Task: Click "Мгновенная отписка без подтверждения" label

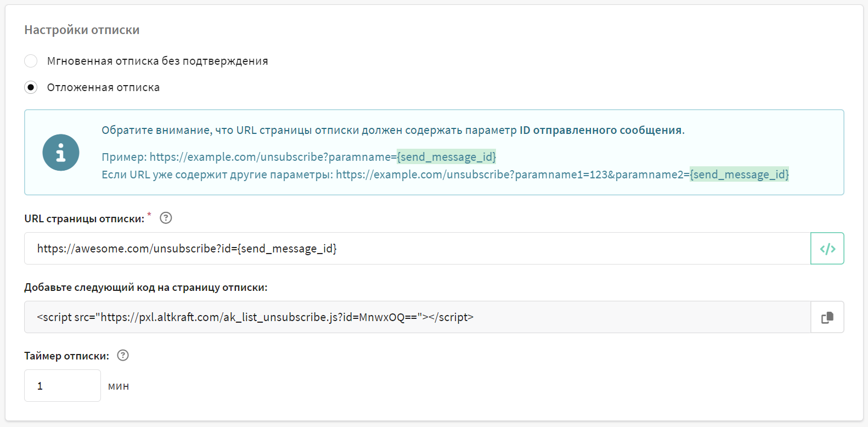Action: tap(157, 61)
